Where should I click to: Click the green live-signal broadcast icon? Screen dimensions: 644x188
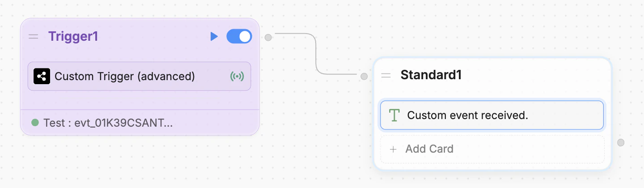237,77
